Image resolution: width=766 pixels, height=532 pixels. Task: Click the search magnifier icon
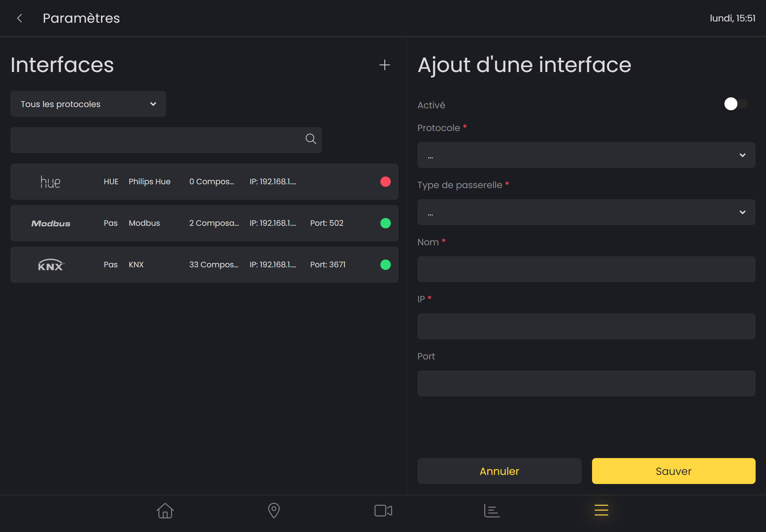tap(311, 139)
